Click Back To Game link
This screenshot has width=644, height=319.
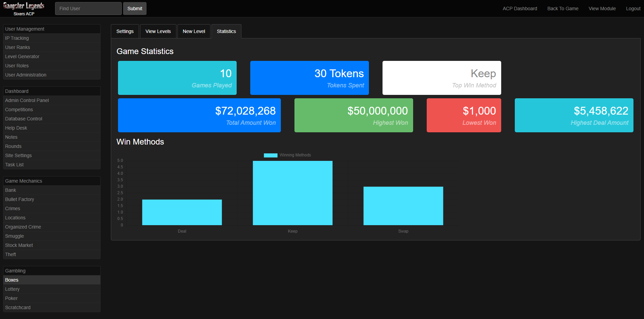pyautogui.click(x=563, y=9)
